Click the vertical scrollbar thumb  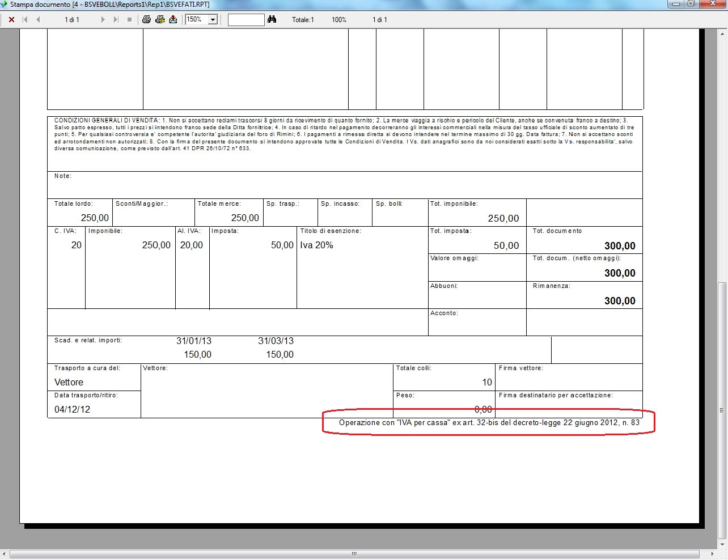[722, 409]
